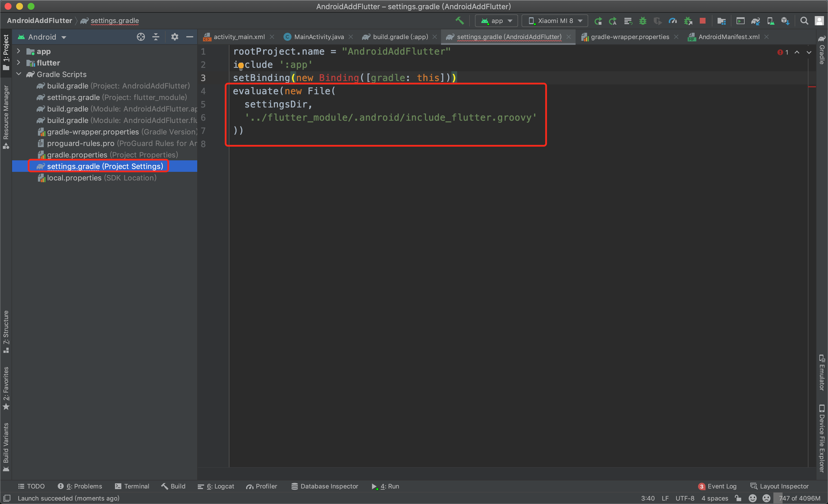Expand the flutter module tree node
Screen dimensions: 828x504
[18, 63]
